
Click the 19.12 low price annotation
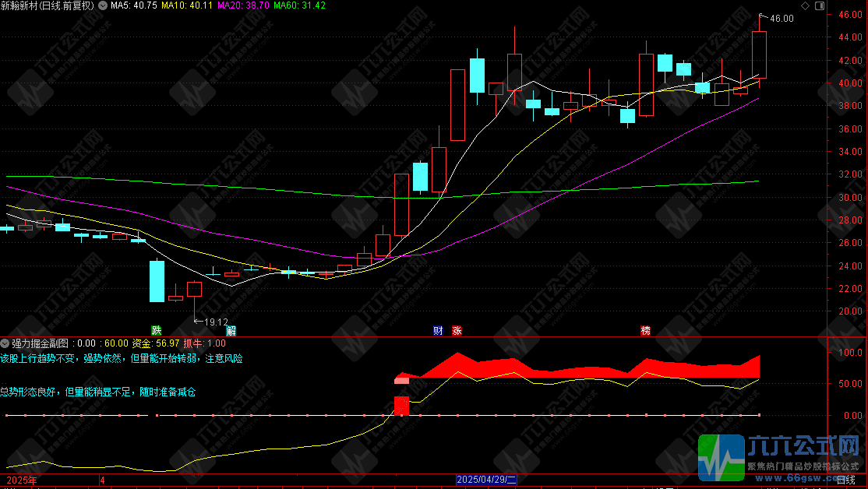pos(215,322)
